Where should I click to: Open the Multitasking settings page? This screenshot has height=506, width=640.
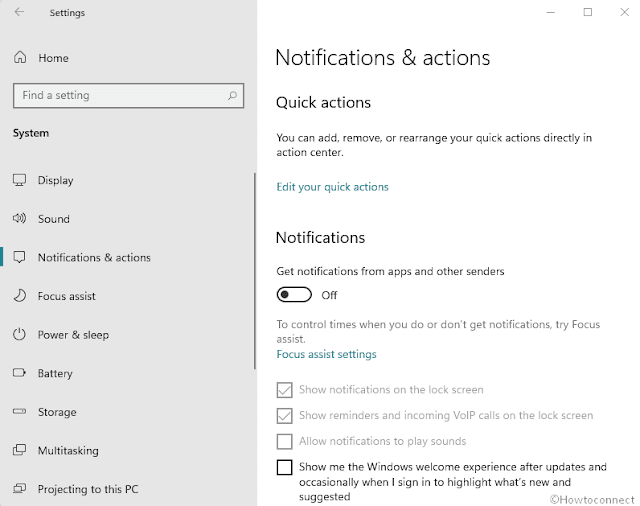click(x=68, y=451)
